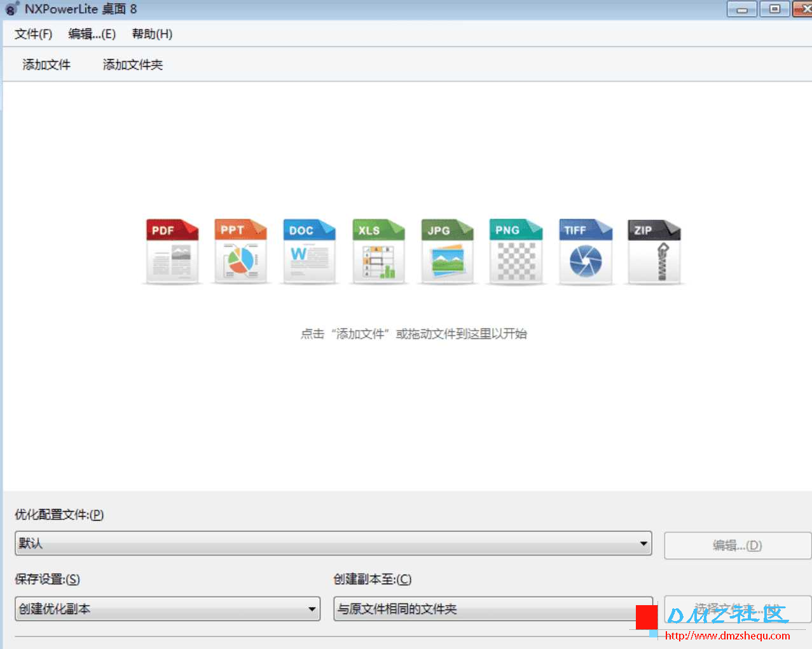Click the TIFF image file icon
Image resolution: width=812 pixels, height=649 pixels.
(585, 252)
